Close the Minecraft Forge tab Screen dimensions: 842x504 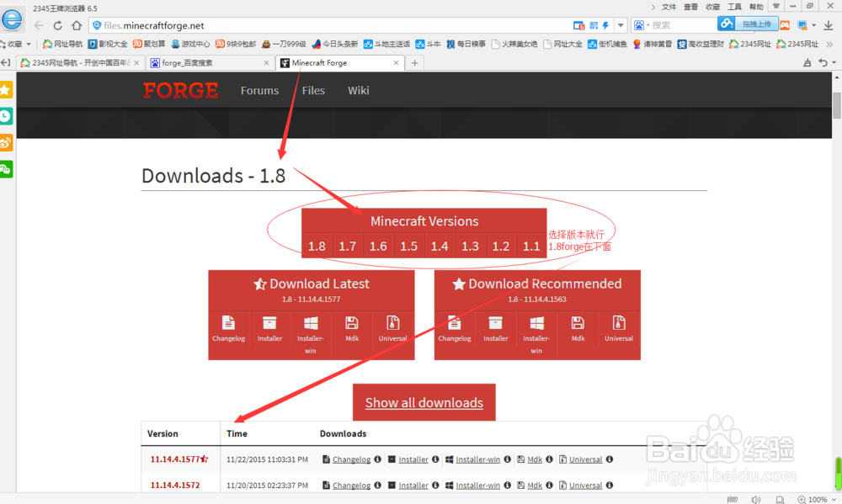(397, 63)
